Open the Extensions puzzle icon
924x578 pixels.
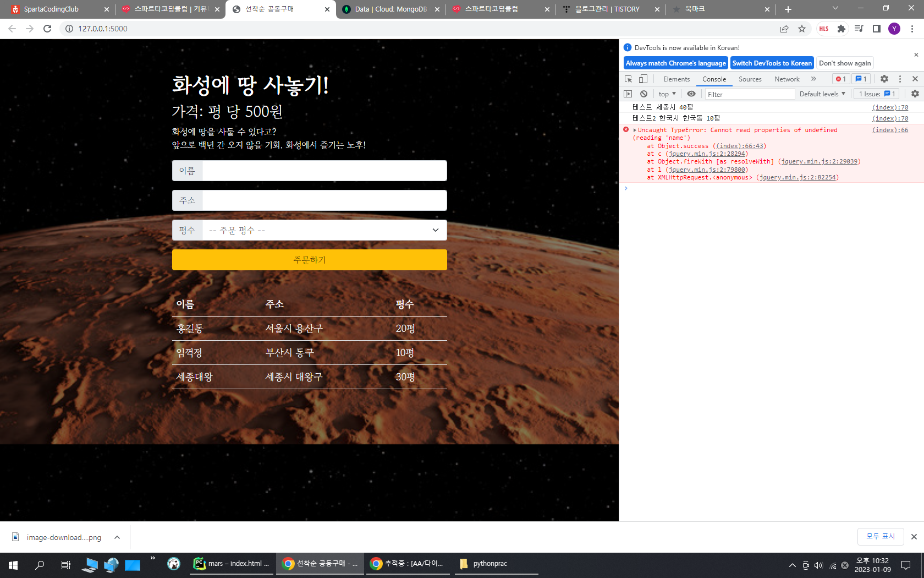tap(842, 29)
